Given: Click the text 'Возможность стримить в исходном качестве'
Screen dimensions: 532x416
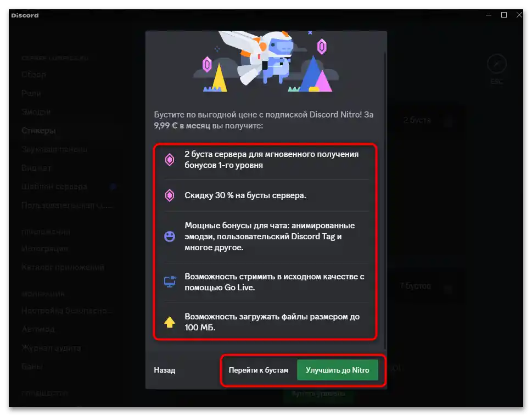Looking at the screenshot, I should pyautogui.click(x=271, y=276).
